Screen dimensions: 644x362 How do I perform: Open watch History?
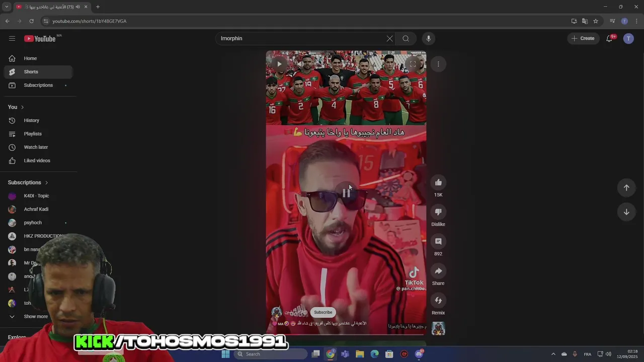38,120
